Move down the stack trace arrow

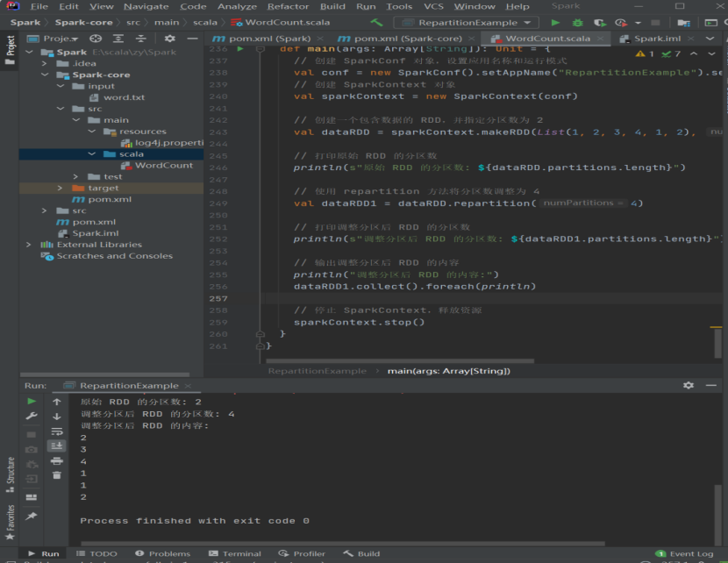click(57, 417)
